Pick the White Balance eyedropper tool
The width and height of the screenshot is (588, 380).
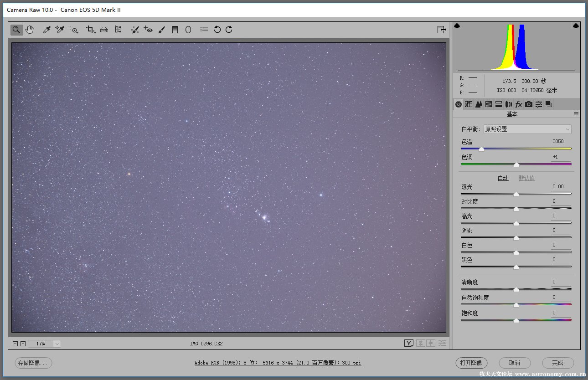(46, 30)
